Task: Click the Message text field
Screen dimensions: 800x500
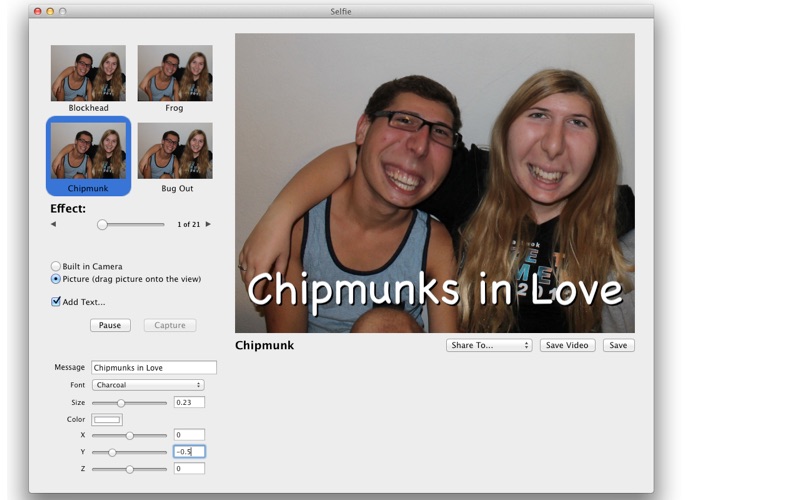Action: point(154,367)
